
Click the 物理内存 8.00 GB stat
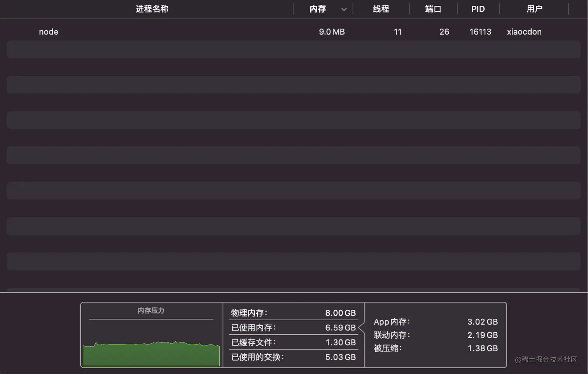(x=293, y=313)
